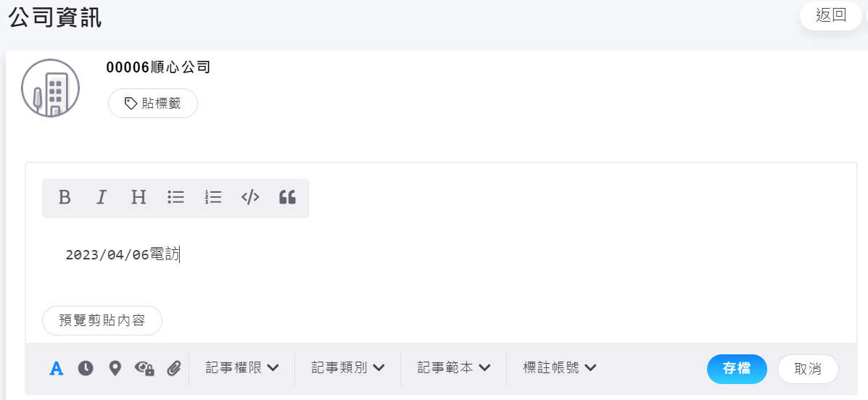Click the 貼標籤 tag button

tap(153, 104)
